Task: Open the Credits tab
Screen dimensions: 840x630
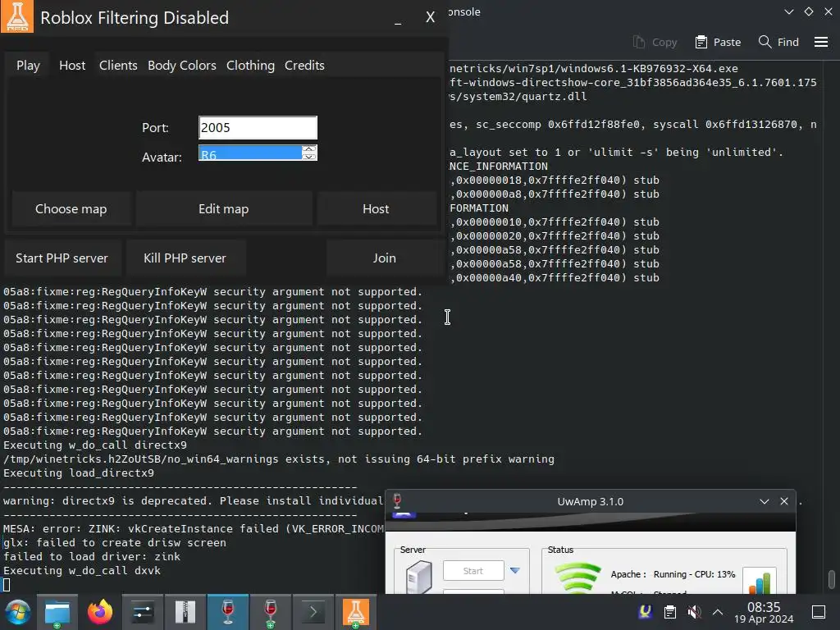Action: (304, 66)
